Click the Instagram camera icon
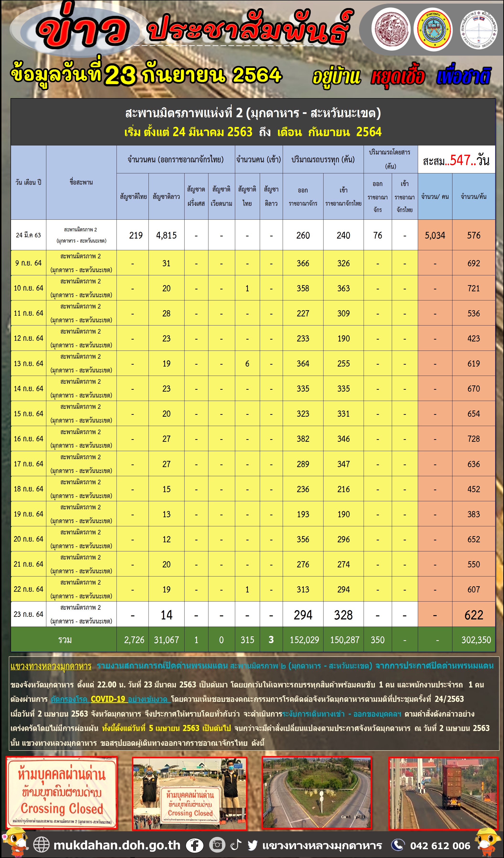504x858 pixels. (217, 844)
